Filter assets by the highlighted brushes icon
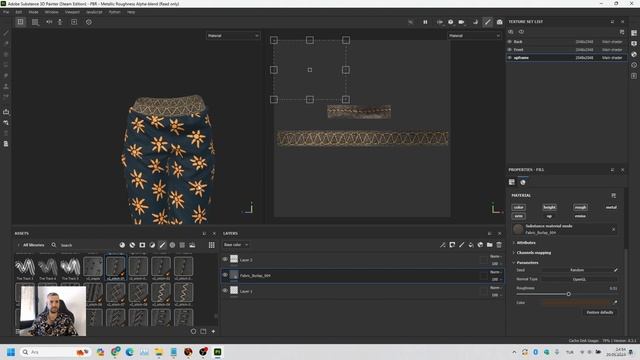Screen dimensions: 640x360 coord(162,245)
